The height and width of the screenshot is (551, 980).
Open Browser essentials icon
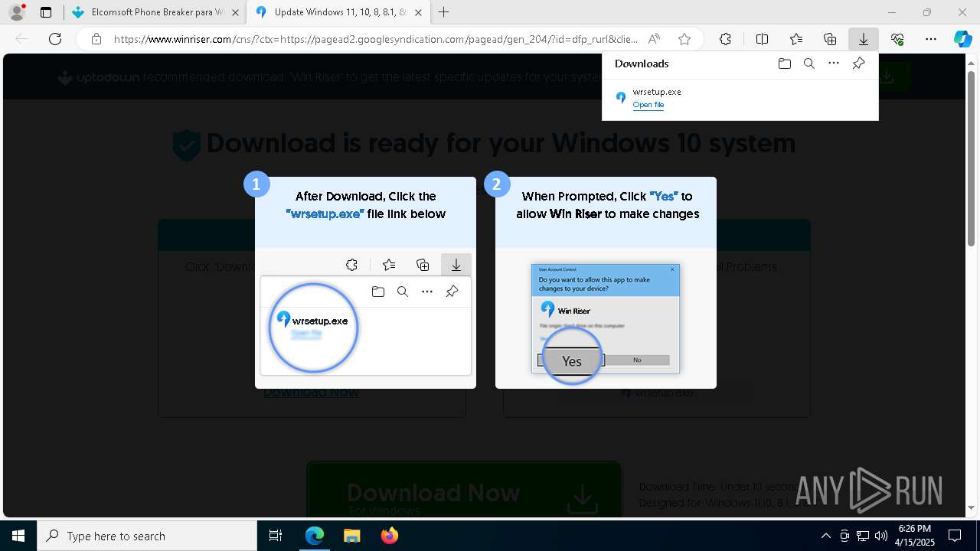pos(897,39)
